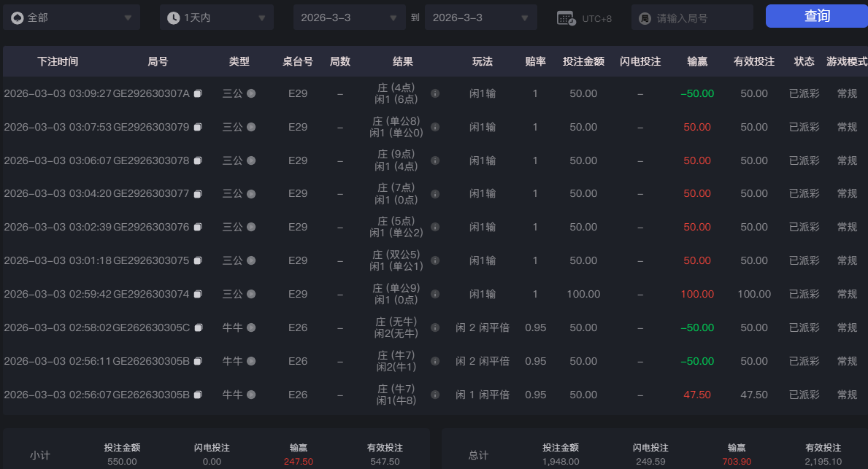The width and height of the screenshot is (868, 469).
Task: Click gray circle beside 牛牛 in last row
Action: (x=251, y=395)
